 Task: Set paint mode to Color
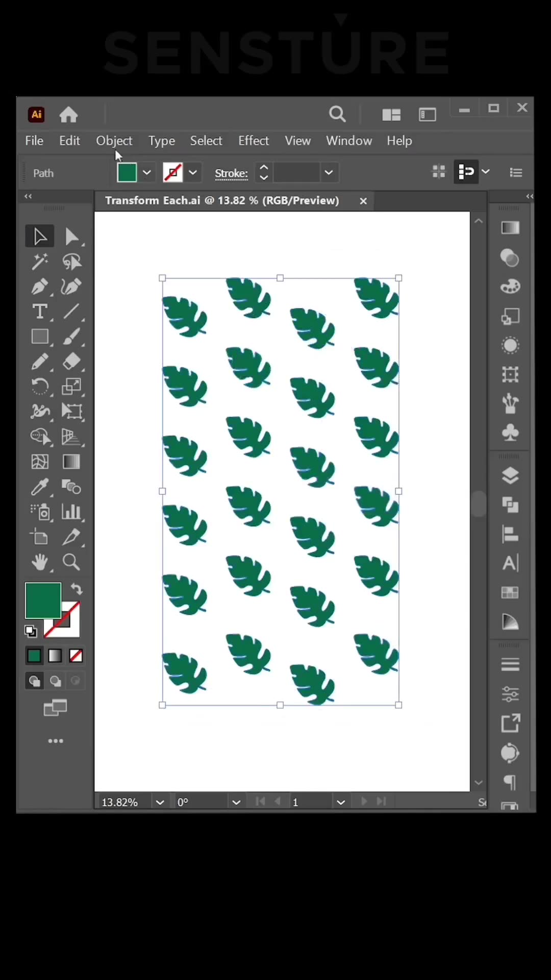coord(34,656)
